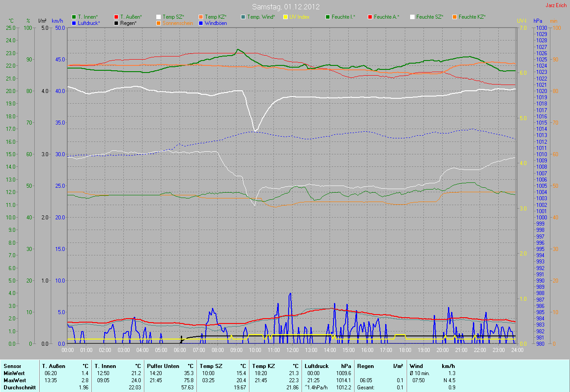Click the hPa axis unit label
This screenshot has width=570, height=392.
pyautogui.click(x=537, y=21)
